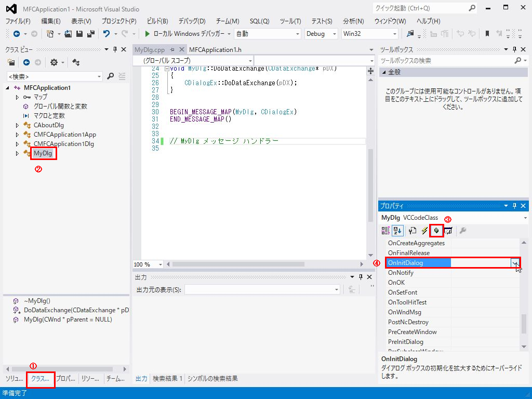
Task: Open the ファイル(F) menu
Action: tap(18, 21)
